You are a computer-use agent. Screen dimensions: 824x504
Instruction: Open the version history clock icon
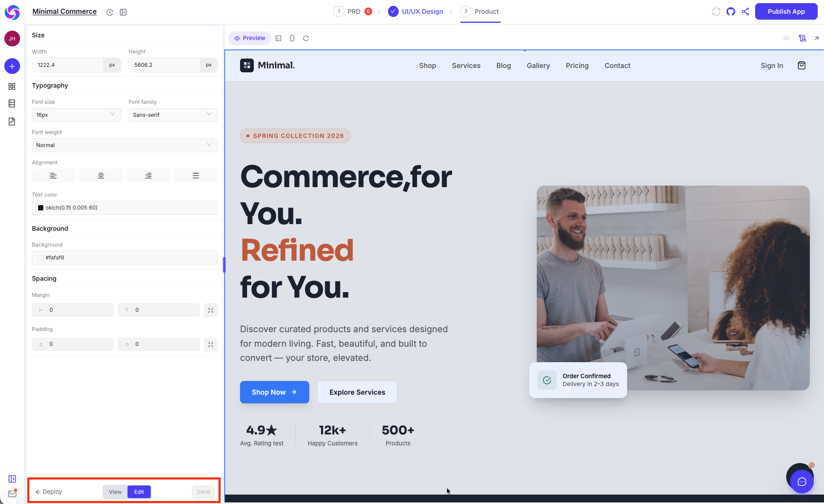pyautogui.click(x=109, y=12)
